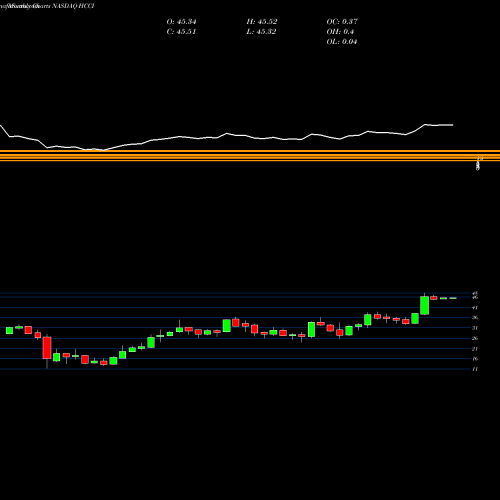Click the 'H: 45.52' high value
The height and width of the screenshot is (500, 500).
tap(262, 22)
